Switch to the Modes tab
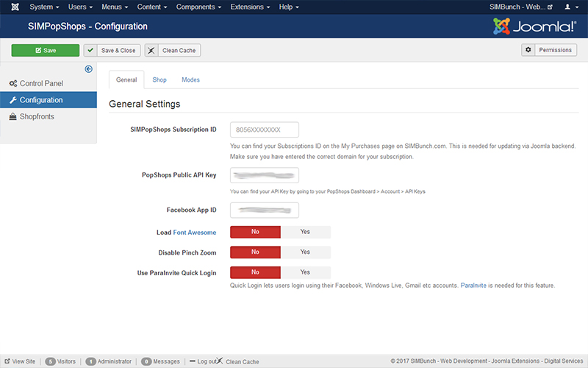Image resolution: width=588 pixels, height=368 pixels. click(x=190, y=79)
